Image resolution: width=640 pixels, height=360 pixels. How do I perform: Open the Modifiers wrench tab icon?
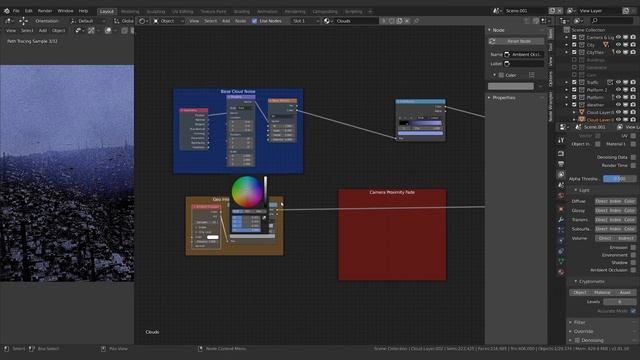pos(561,220)
